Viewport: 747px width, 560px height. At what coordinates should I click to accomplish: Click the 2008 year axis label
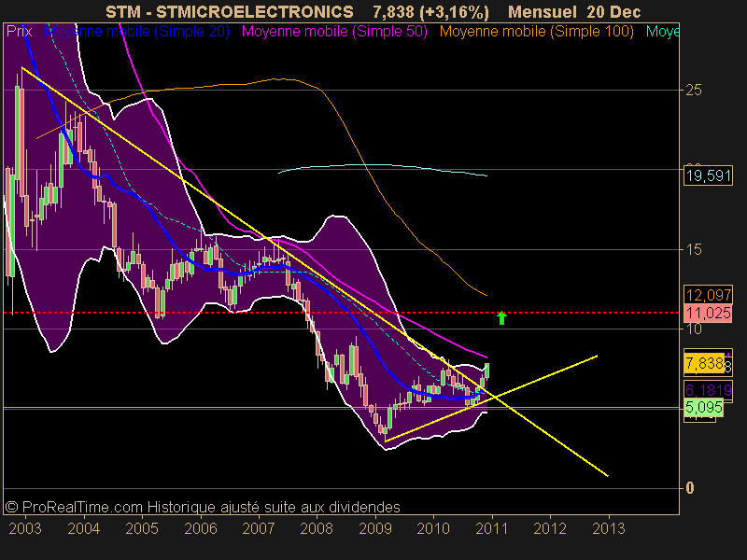[317, 528]
